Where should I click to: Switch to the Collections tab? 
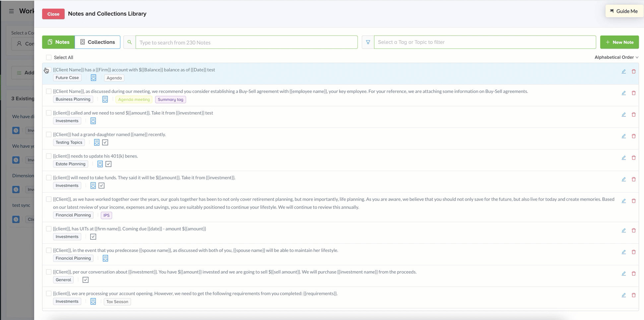97,42
